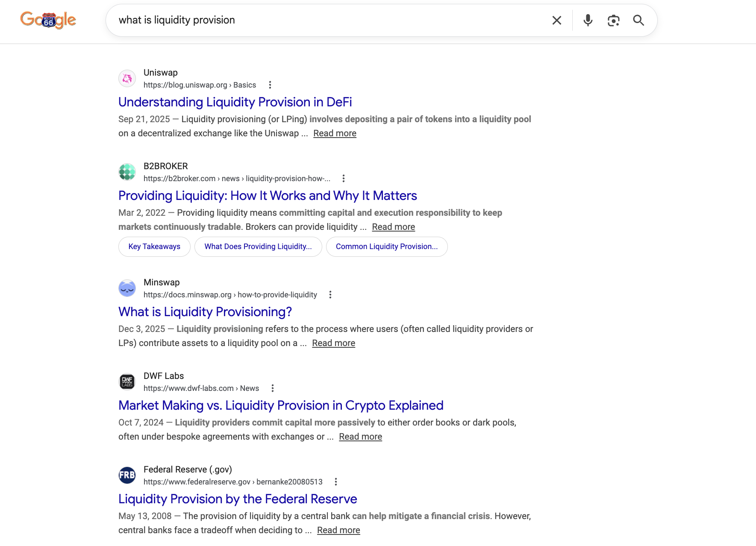Open the three-dot menu for the Uniswap result

tap(270, 85)
